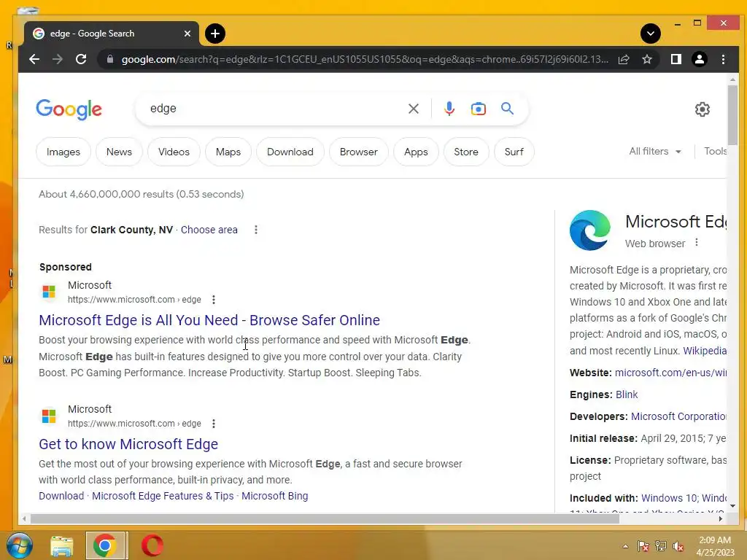Clear the search box with the X icon
Viewport: 747px width, 560px height.
click(414, 109)
